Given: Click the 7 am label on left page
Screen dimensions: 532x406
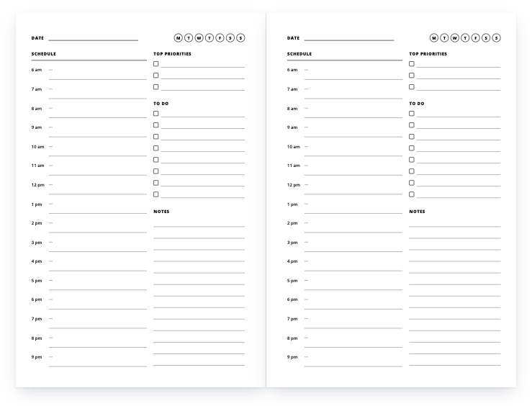Looking at the screenshot, I should click(x=37, y=89).
